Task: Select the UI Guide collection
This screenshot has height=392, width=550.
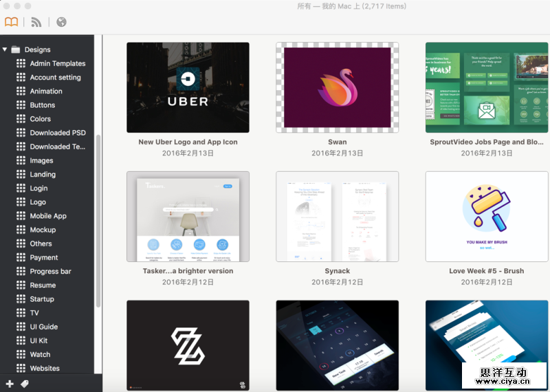Action: click(44, 327)
